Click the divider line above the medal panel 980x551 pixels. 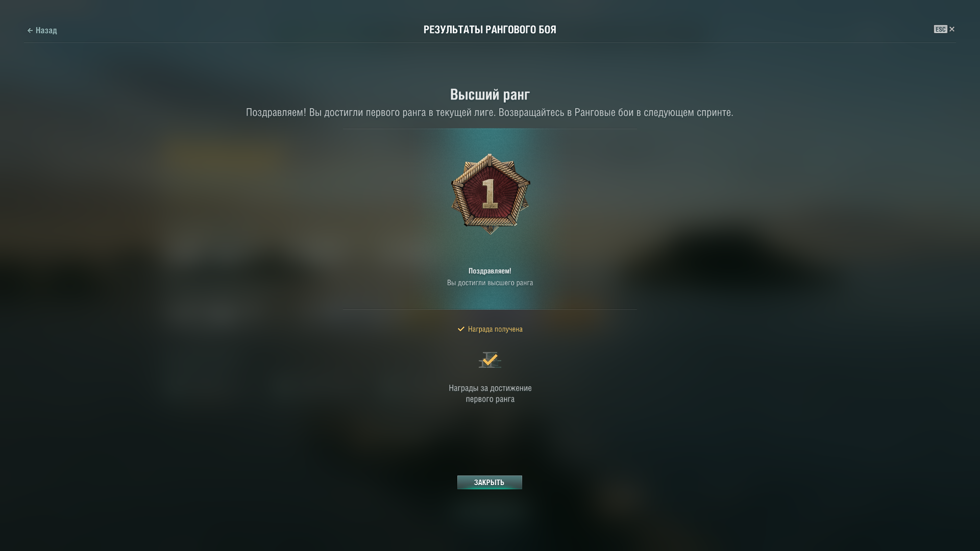[490, 129]
